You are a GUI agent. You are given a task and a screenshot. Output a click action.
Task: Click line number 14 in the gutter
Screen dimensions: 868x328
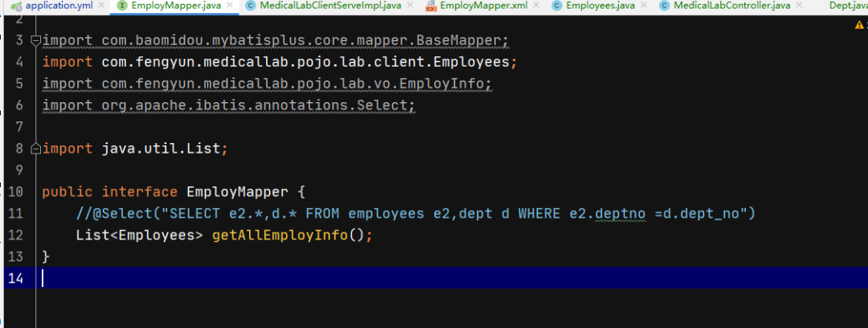(15, 278)
